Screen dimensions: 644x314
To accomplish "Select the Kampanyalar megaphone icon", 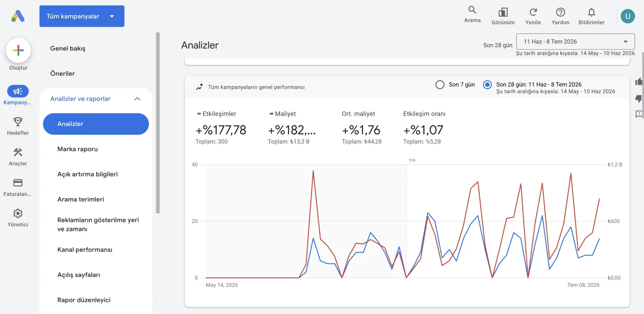I will (18, 91).
